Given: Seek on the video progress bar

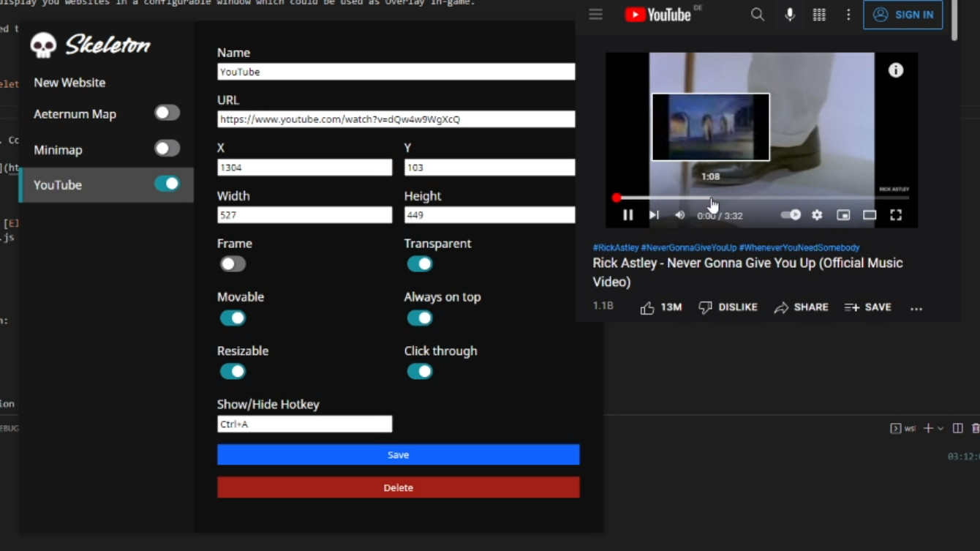Looking at the screenshot, I should (763, 198).
